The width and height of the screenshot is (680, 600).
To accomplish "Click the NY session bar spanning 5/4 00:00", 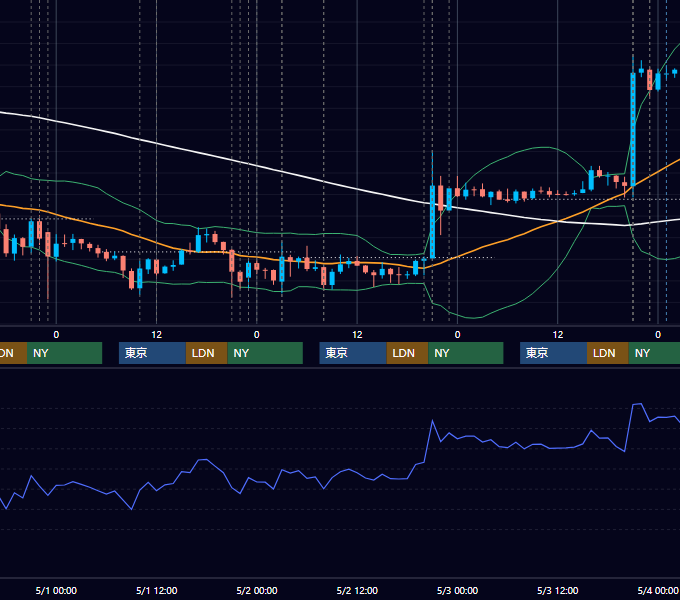I will (x=654, y=353).
